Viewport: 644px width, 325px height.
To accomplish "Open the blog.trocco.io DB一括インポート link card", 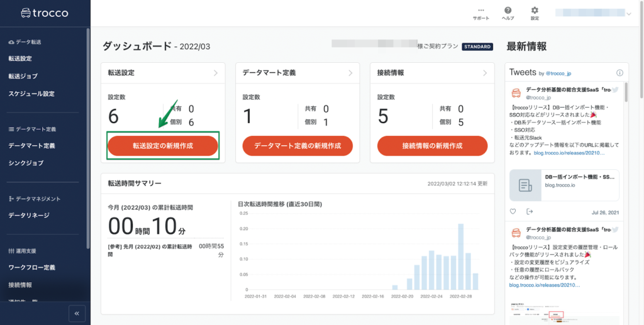I will [564, 185].
